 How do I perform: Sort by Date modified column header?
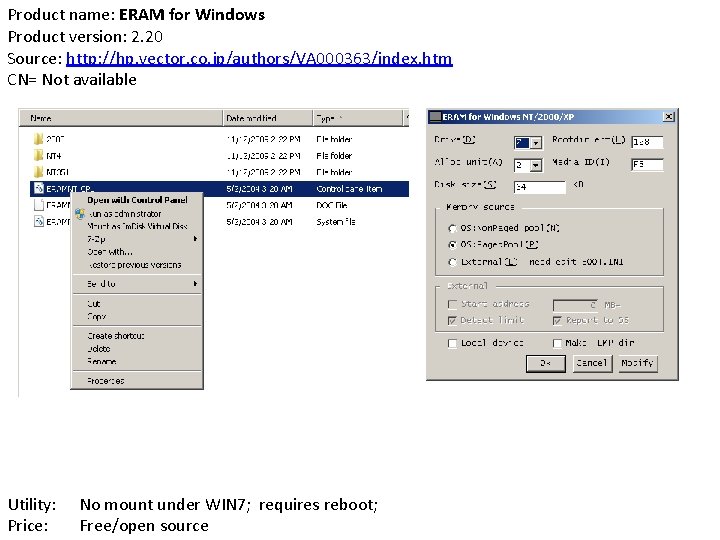(268, 118)
